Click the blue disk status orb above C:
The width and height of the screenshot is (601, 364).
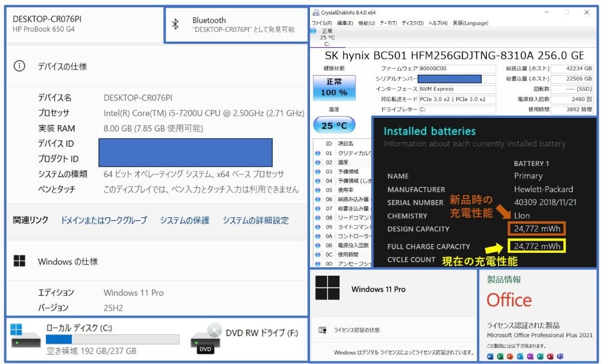313,31
